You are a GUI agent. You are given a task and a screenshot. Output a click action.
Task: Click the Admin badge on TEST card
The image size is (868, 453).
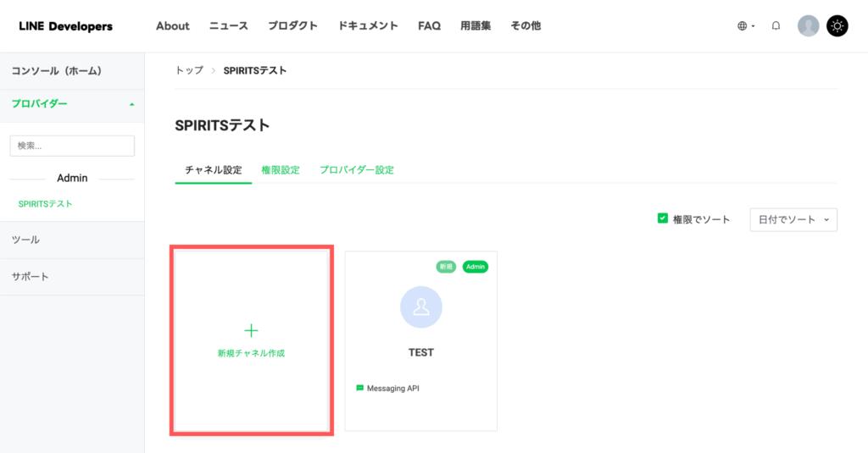tap(476, 267)
